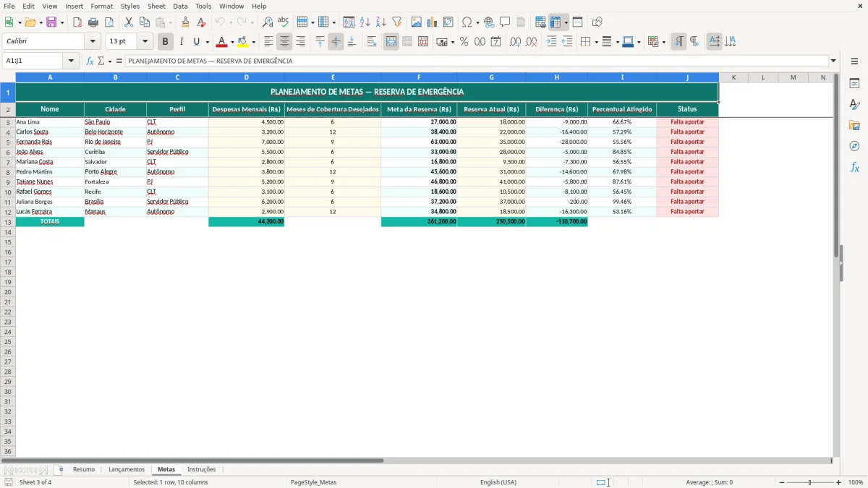Click into the formula input line
This screenshot has height=488, width=868.
point(477,61)
